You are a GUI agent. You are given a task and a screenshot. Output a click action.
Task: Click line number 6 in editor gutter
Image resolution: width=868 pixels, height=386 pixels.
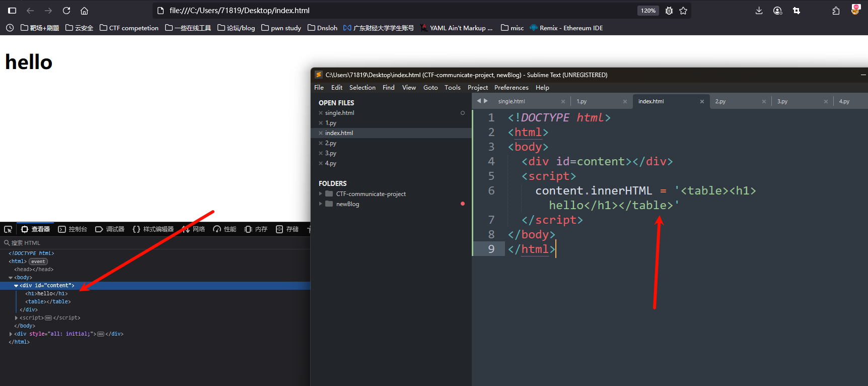pos(491,190)
